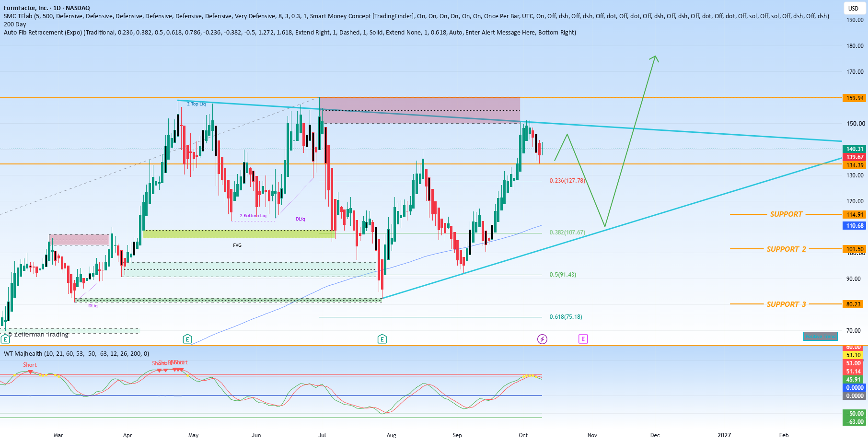Click the leftmost red Short signal label
Image resolution: width=868 pixels, height=442 pixels.
tap(30, 365)
